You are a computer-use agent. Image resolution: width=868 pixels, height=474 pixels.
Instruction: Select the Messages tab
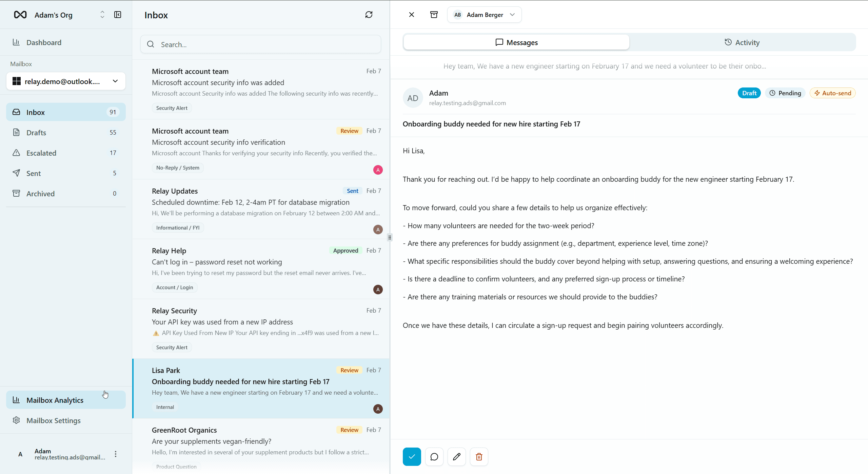[x=516, y=42]
